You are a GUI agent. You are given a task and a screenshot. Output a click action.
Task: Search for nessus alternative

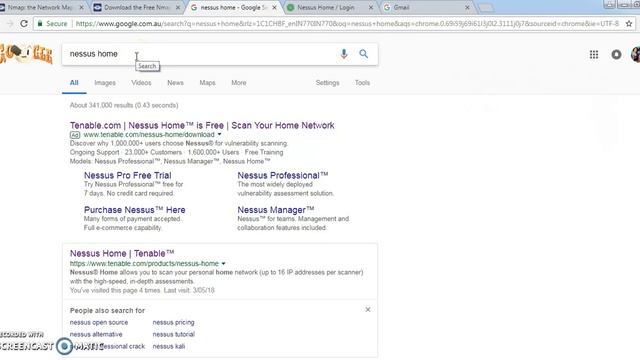tap(96, 334)
